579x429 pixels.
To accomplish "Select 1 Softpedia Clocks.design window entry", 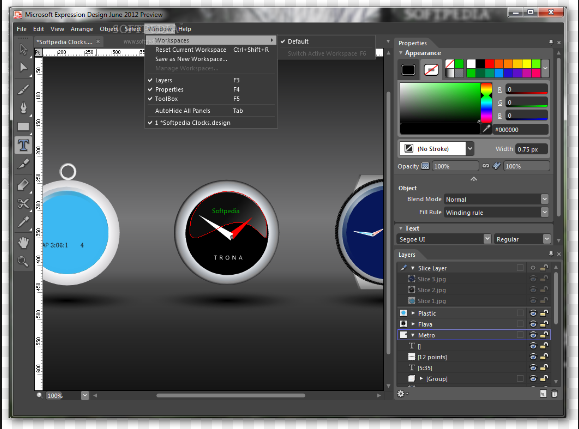I will [211, 123].
